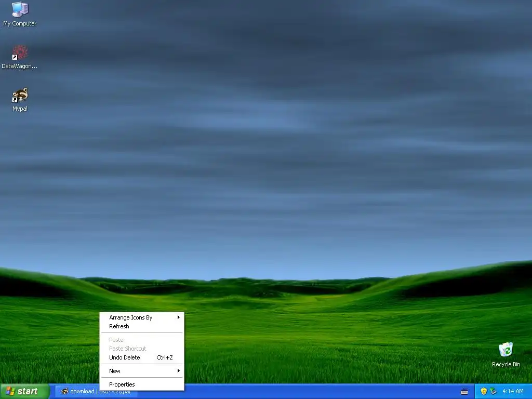
Task: Choose Refresh from the context menu
Action: point(142,326)
